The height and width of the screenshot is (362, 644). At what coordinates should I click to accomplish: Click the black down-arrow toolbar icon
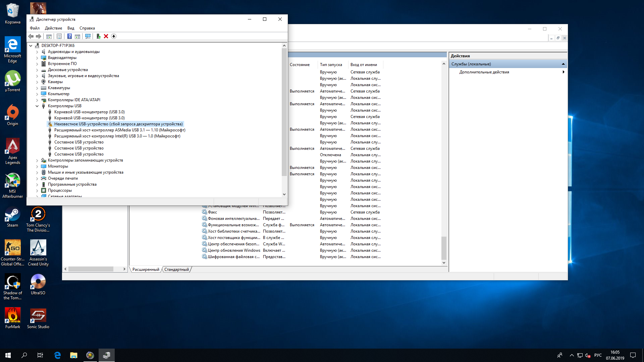pyautogui.click(x=114, y=36)
